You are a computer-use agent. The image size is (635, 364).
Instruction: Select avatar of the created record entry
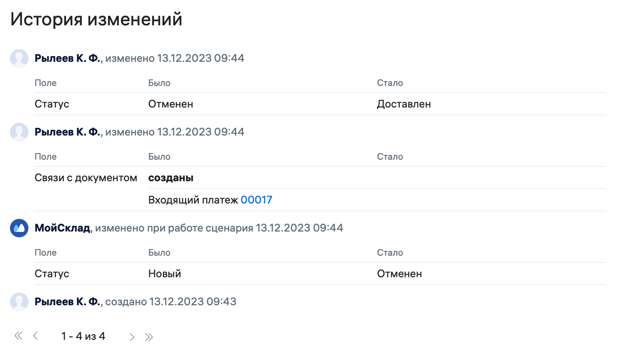pos(19,302)
